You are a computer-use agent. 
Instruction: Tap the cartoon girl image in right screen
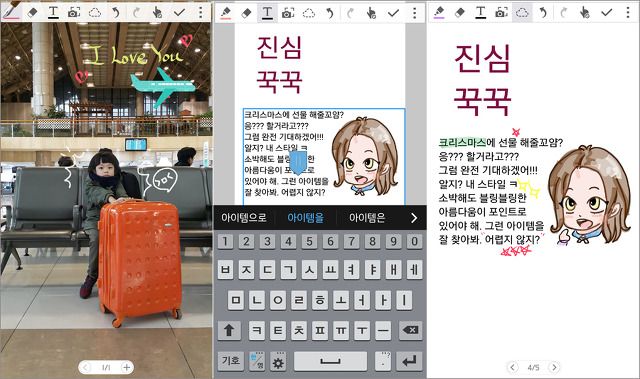click(589, 196)
